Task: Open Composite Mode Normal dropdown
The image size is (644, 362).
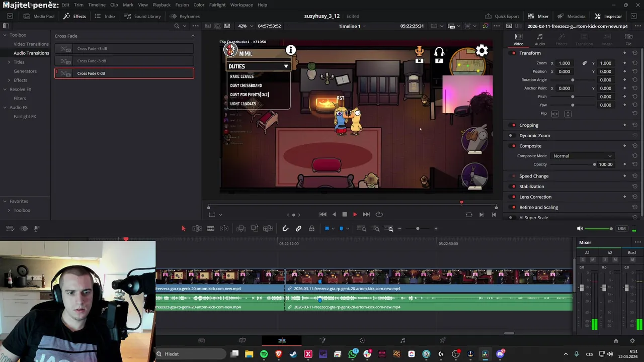Action: [582, 156]
